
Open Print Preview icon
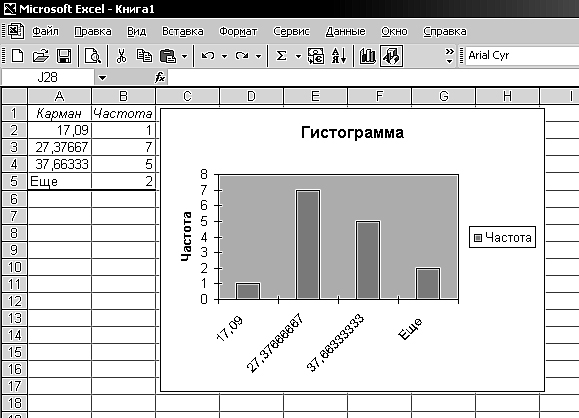[x=92, y=56]
